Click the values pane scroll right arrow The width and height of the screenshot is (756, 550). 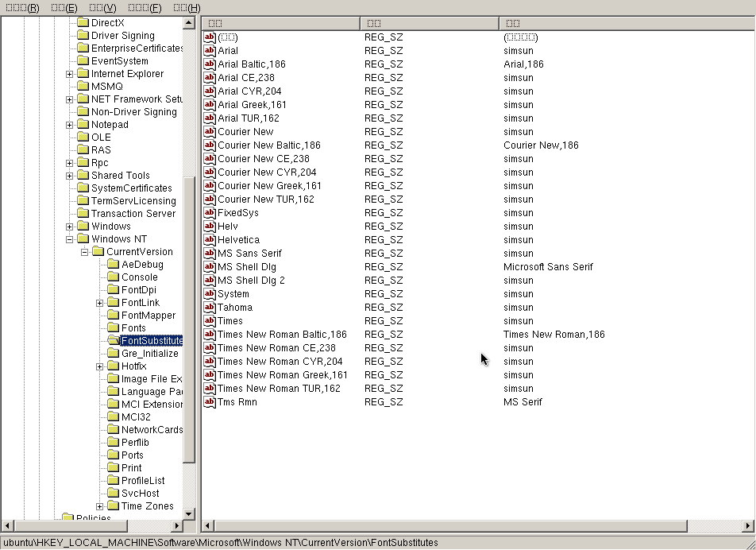pyautogui.click(x=748, y=525)
